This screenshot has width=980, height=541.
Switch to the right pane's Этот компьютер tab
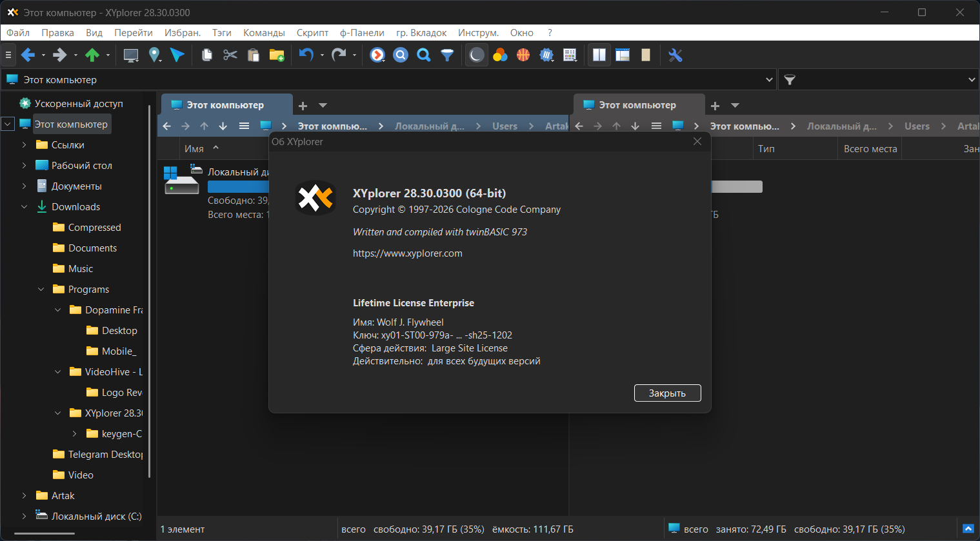coord(639,105)
